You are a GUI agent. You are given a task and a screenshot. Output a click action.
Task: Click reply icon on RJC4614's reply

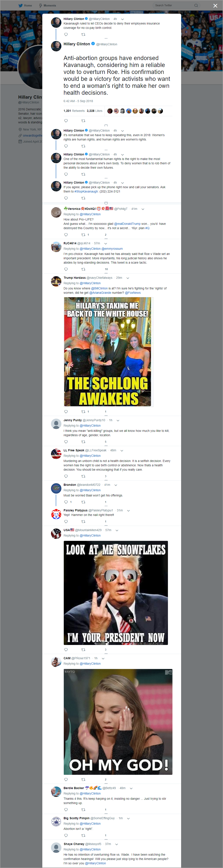point(66,269)
